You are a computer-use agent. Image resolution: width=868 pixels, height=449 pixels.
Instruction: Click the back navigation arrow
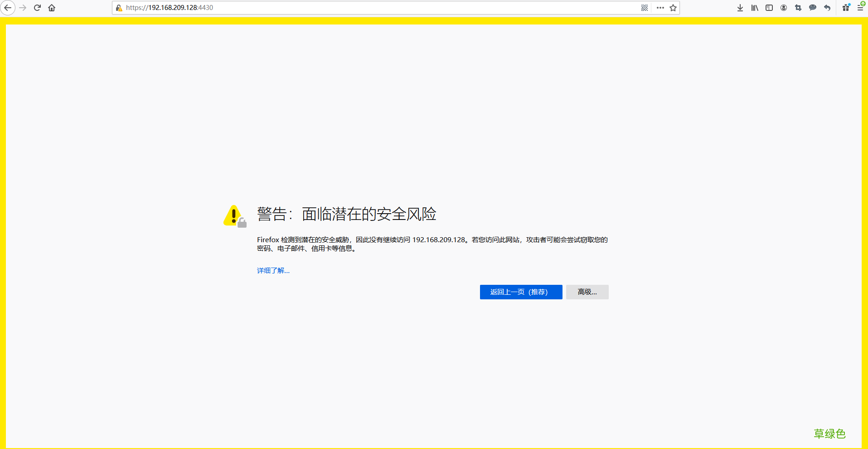tap(8, 8)
